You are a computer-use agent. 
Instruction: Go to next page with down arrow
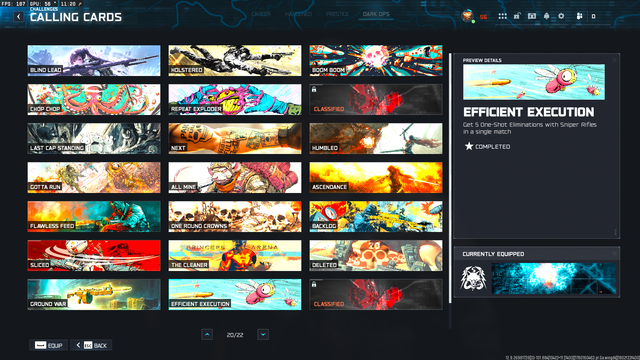(x=263, y=335)
